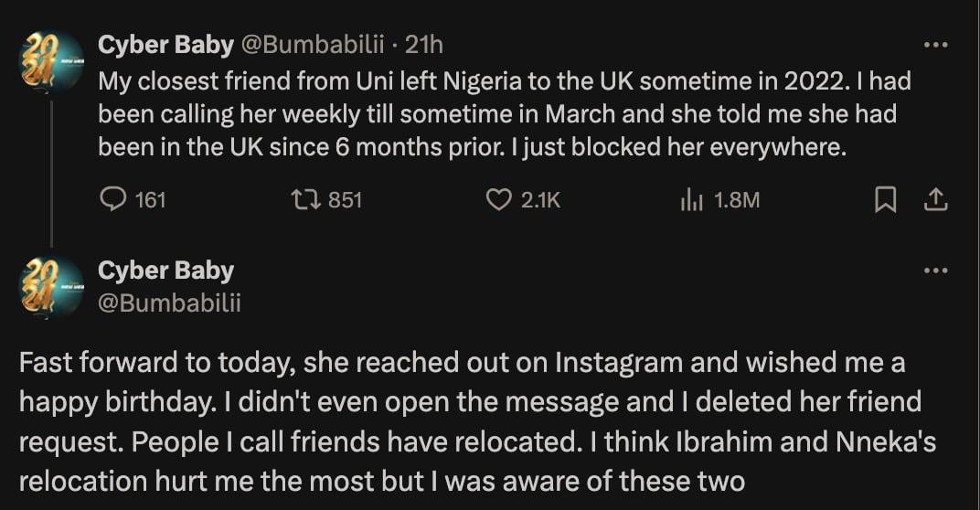Open the Cyber Baby name link in the top tweet

pyautogui.click(x=165, y=44)
